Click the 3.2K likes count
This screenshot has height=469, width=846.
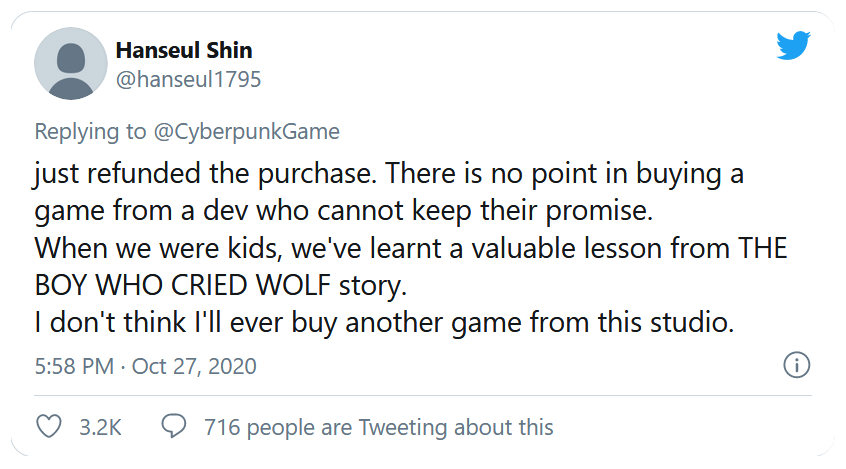100,427
